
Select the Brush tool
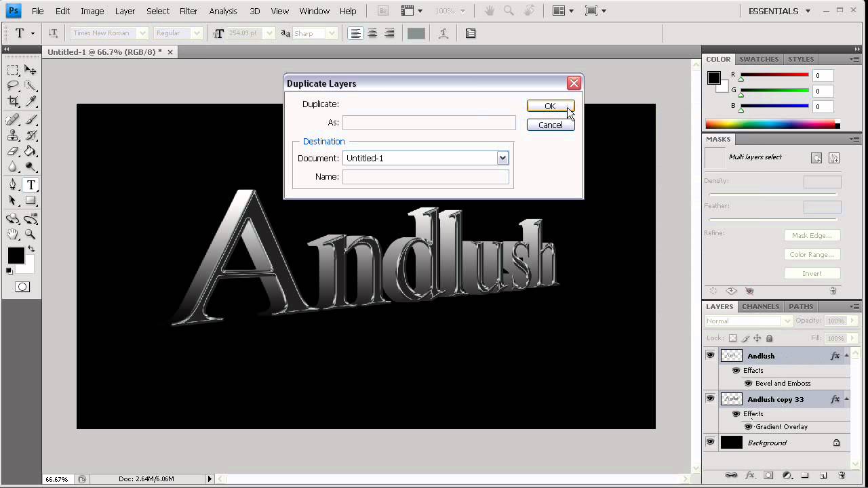pos(31,120)
